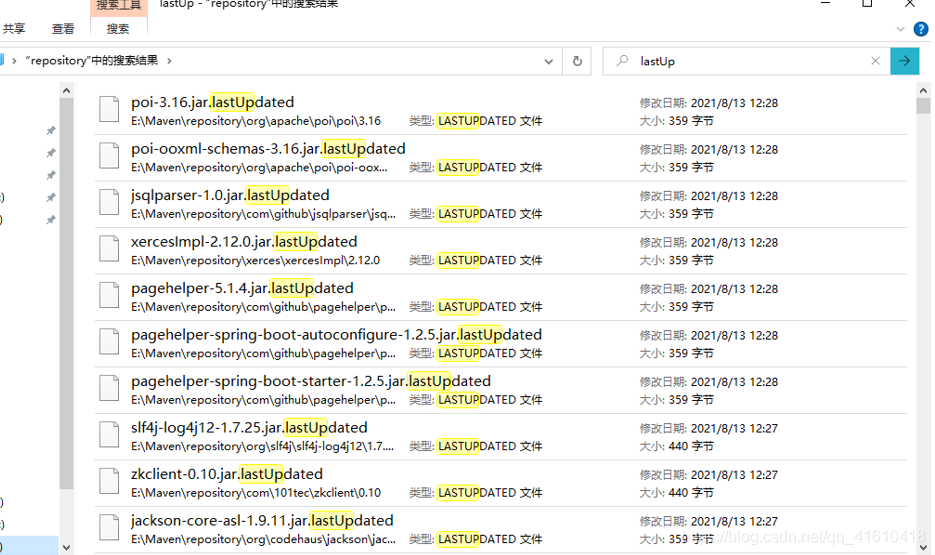Expand the ribbon with chevron arrow
Viewport: 935px width, 555px height.
(x=900, y=29)
